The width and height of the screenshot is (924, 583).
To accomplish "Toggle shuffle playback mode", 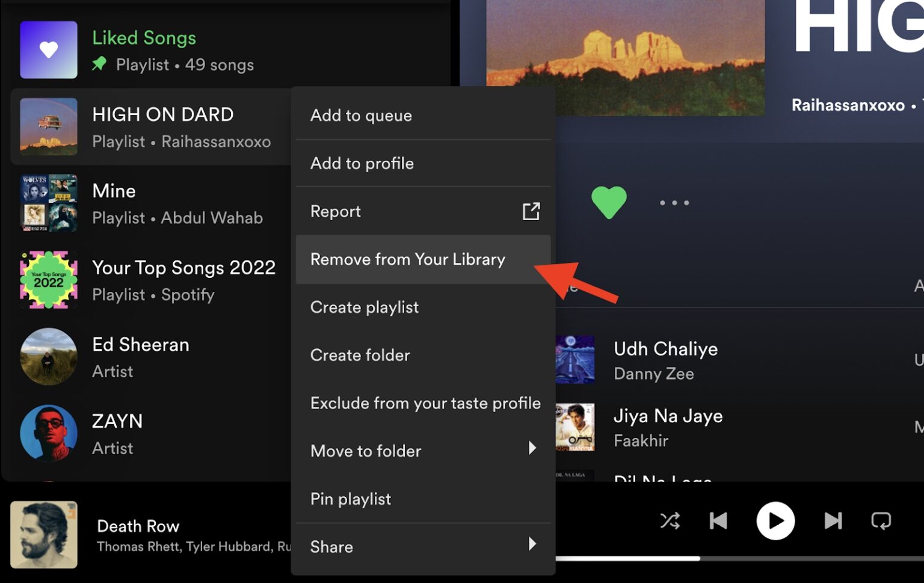I will 670,521.
